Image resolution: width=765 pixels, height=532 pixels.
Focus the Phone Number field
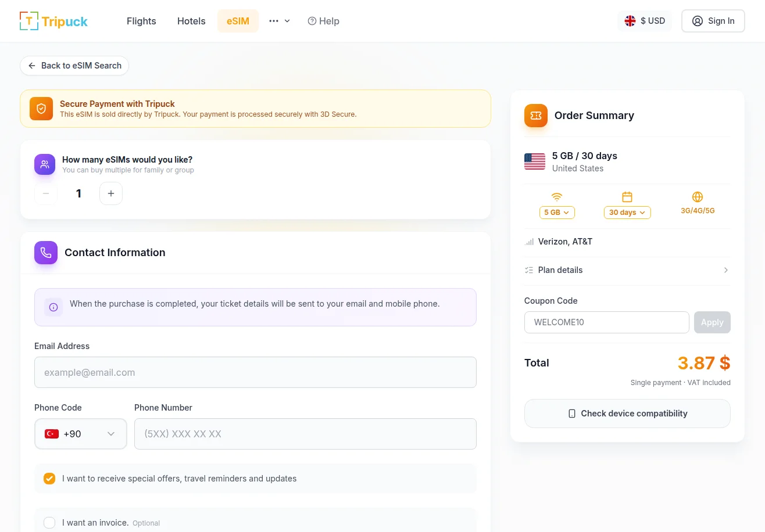coord(305,434)
